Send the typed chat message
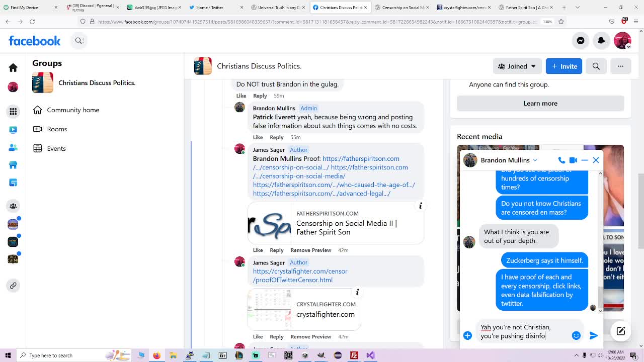 tap(594, 335)
